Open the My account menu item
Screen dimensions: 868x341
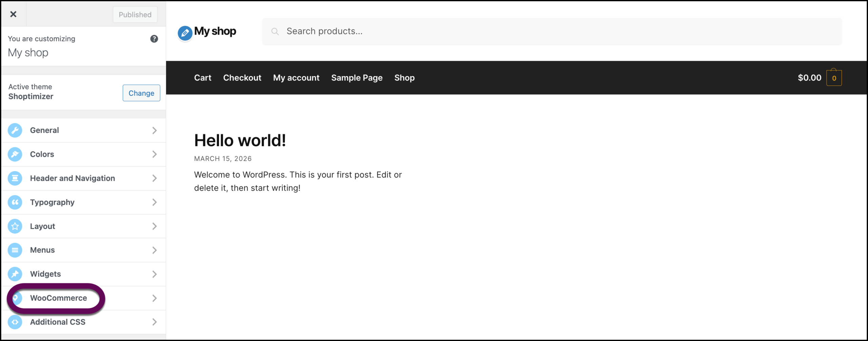tap(296, 77)
